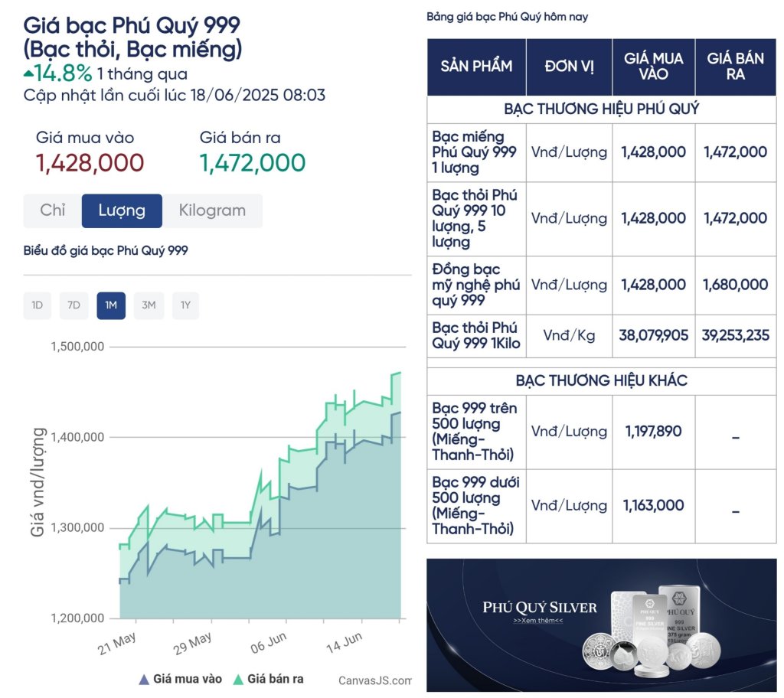Switch price unit to Chỉ
This screenshot has width=784, height=698.
[x=53, y=210]
